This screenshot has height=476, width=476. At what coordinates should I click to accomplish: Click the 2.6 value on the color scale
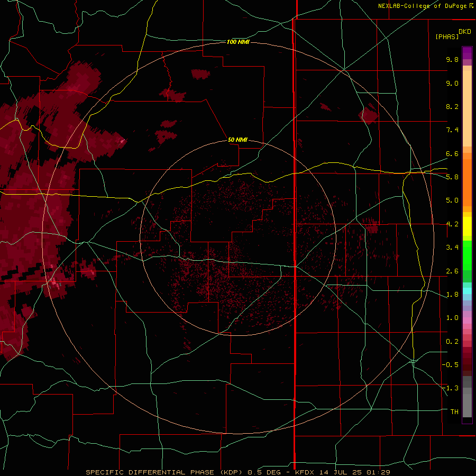(452, 271)
